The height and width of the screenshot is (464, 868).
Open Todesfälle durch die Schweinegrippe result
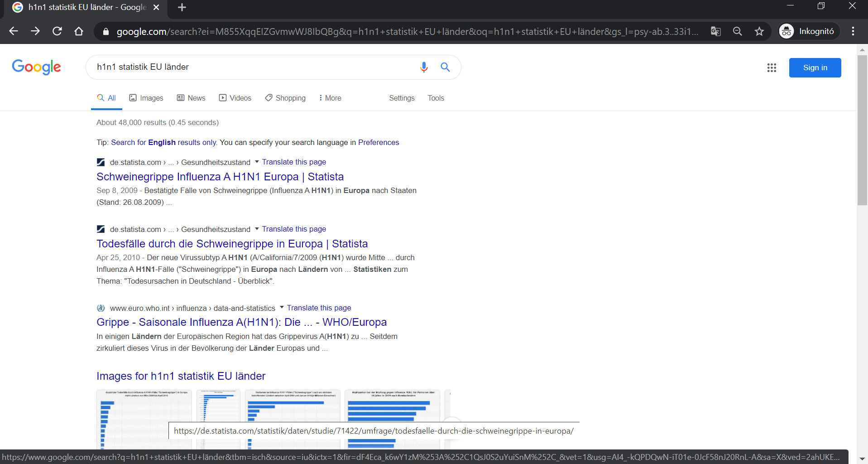[x=232, y=243]
